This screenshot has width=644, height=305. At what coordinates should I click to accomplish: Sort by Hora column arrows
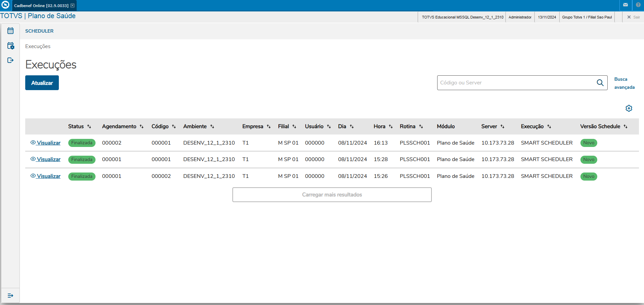pos(391,126)
